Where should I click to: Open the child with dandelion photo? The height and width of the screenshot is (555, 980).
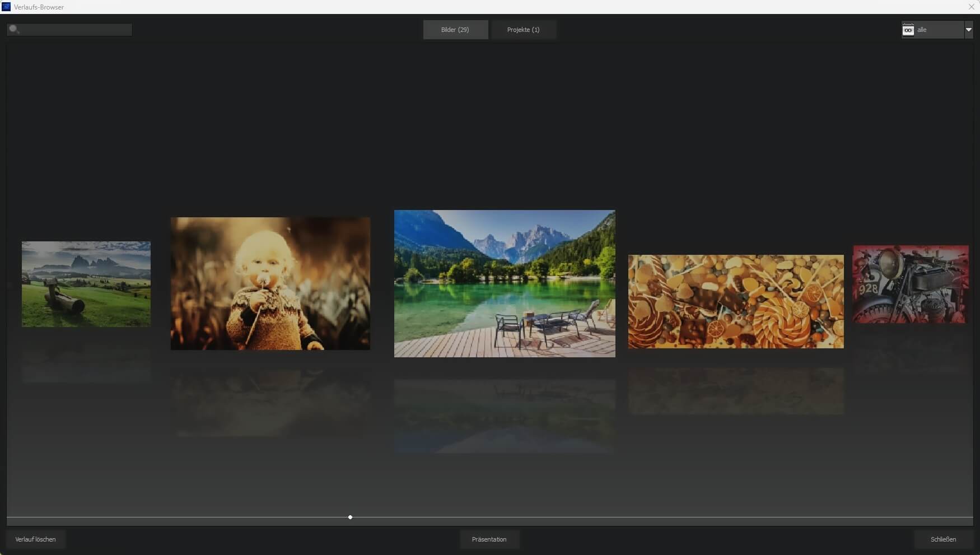point(270,284)
